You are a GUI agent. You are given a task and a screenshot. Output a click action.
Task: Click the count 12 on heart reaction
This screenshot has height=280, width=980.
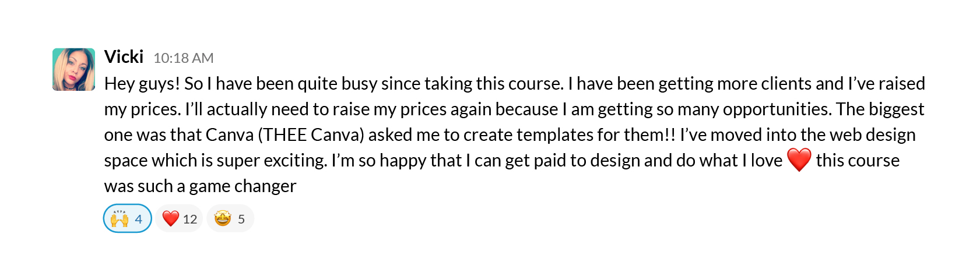coord(190,219)
